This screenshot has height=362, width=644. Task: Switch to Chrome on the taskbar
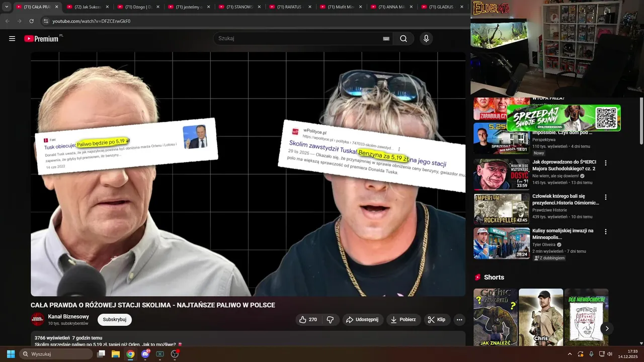pyautogui.click(x=130, y=354)
